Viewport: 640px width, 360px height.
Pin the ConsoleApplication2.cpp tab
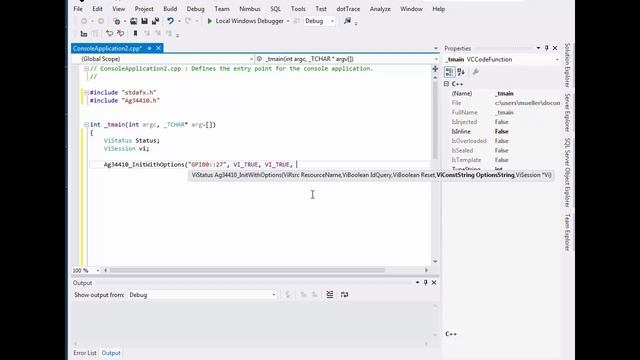pyautogui.click(x=149, y=48)
